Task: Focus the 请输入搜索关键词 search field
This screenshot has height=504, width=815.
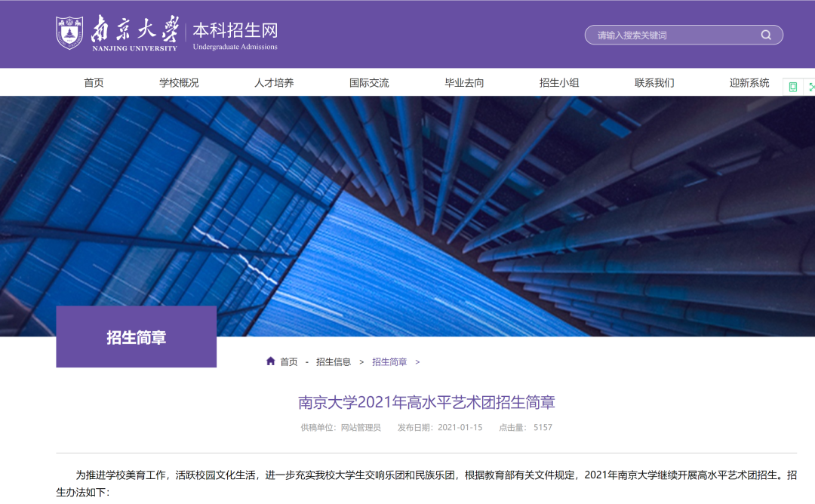Action: (x=672, y=35)
